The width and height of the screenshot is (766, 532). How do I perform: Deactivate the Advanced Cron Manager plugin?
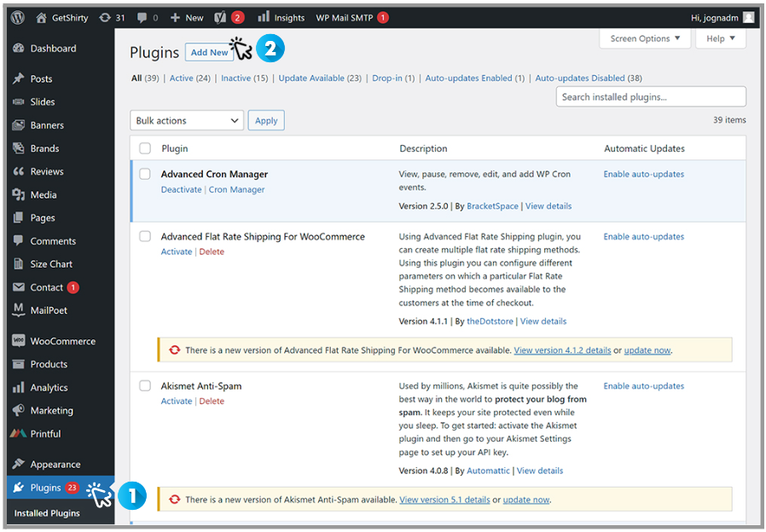point(181,190)
